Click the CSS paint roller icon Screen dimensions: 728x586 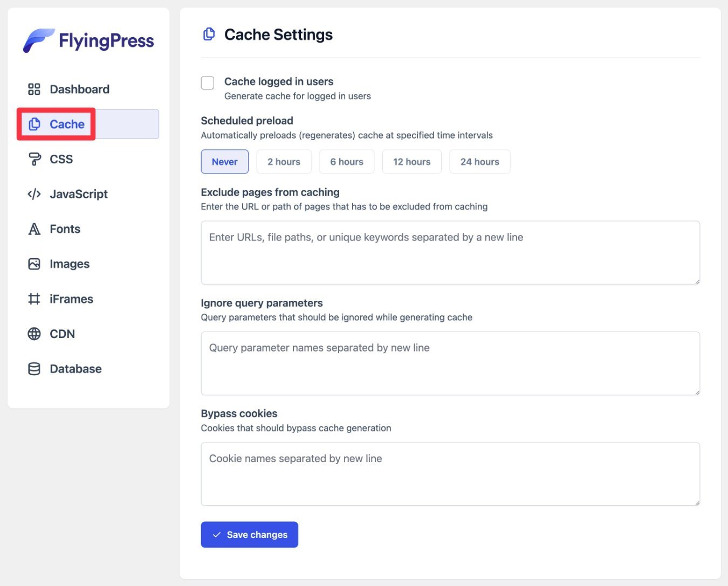(34, 159)
